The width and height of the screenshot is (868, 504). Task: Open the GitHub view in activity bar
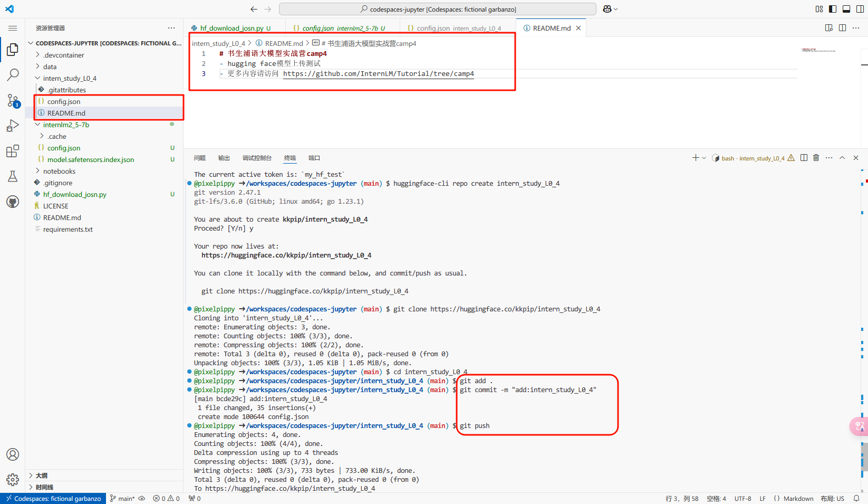coord(13,202)
